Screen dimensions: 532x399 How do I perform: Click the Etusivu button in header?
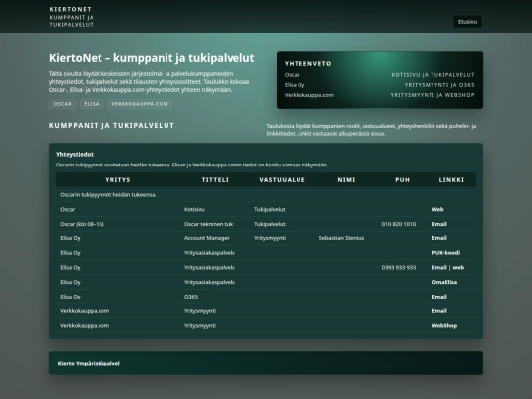click(467, 22)
